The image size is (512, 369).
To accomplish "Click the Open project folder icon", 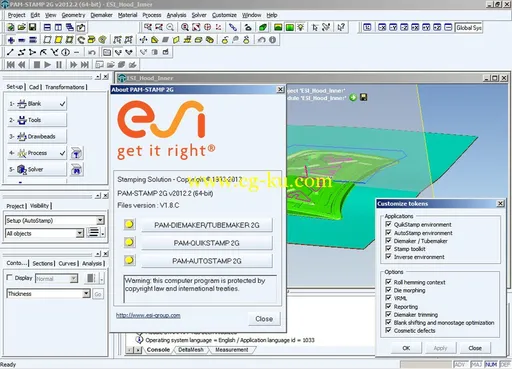I will point(22,27).
